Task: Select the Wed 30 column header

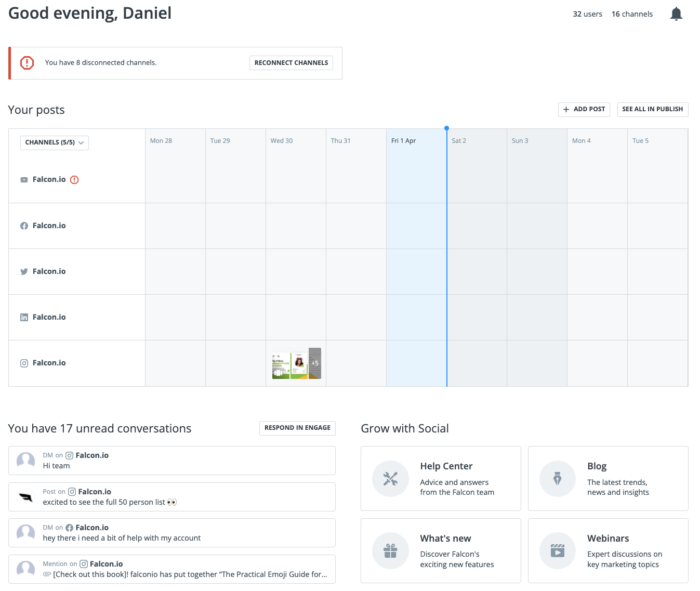Action: tap(282, 141)
